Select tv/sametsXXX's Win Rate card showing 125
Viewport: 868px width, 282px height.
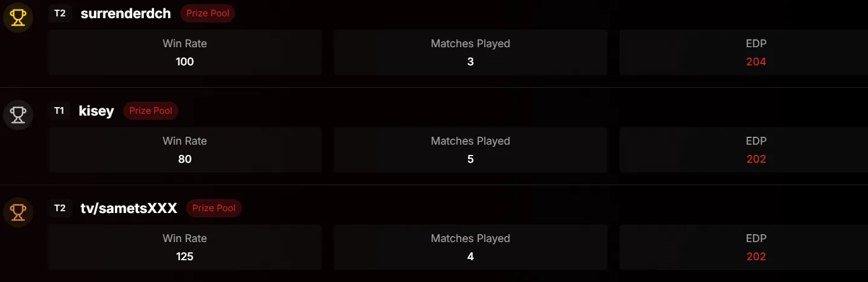185,248
